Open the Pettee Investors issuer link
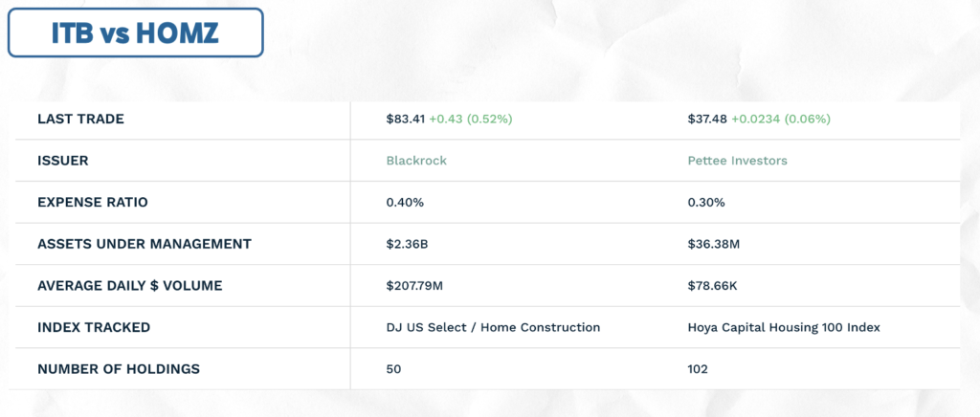The height and width of the screenshot is (417, 980). coord(737,161)
